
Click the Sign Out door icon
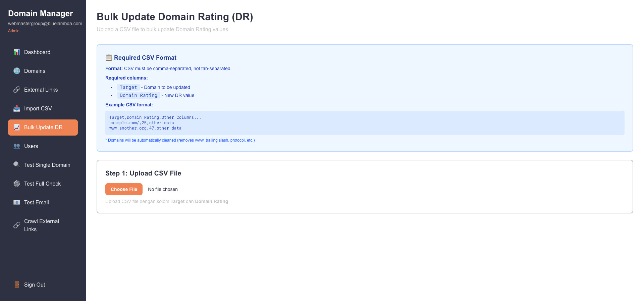point(17,285)
